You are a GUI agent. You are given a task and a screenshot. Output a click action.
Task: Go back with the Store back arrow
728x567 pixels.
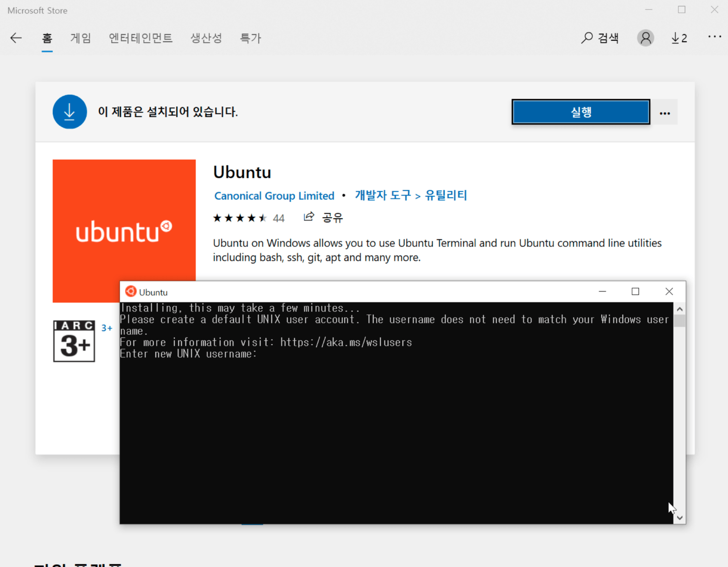pos(16,38)
